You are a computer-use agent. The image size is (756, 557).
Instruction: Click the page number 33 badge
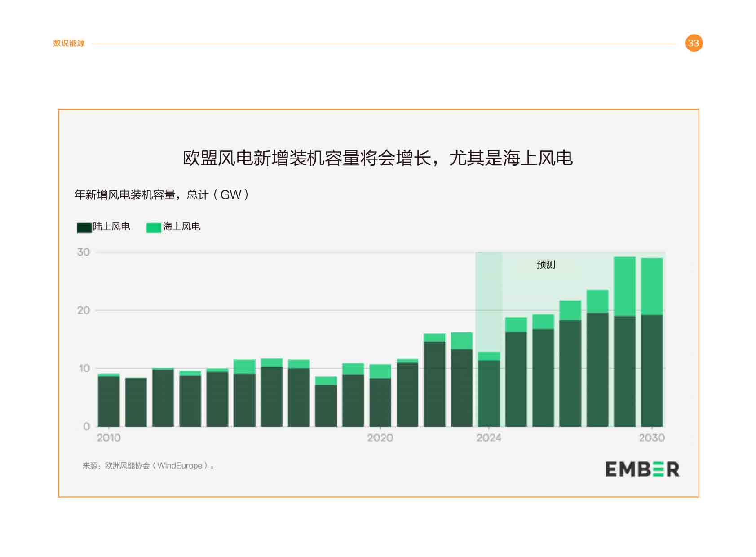pyautogui.click(x=694, y=43)
